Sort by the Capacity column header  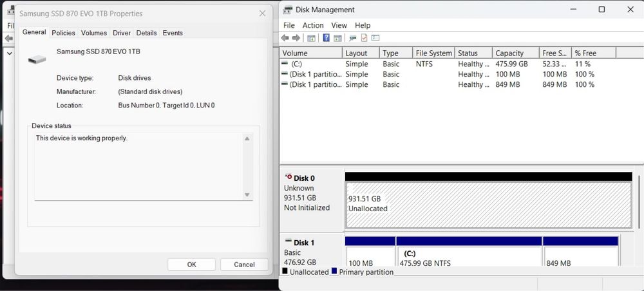click(515, 53)
